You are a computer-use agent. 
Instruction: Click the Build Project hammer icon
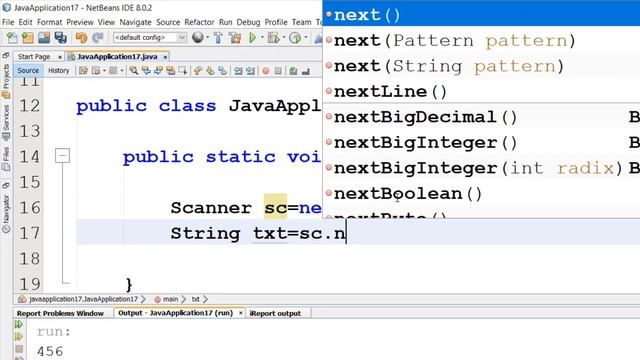[218, 38]
